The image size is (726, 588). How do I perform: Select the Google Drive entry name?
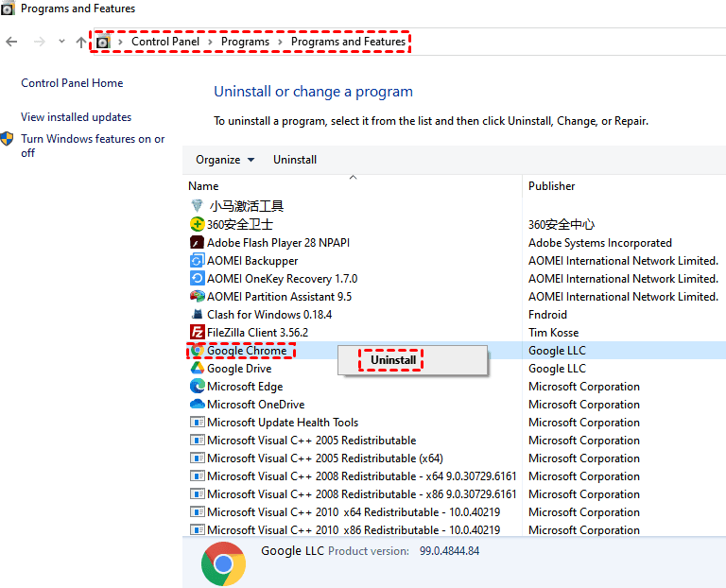point(239,369)
